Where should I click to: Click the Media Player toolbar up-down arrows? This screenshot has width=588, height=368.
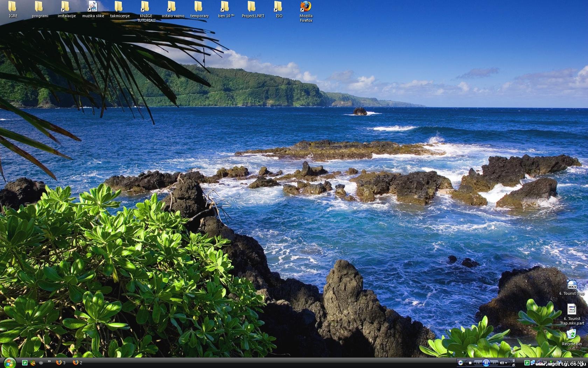pos(513,361)
